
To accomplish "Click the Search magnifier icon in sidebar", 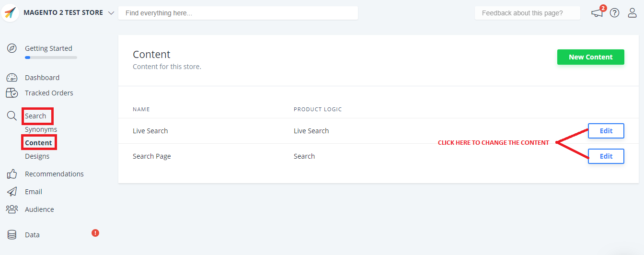I will tap(12, 116).
